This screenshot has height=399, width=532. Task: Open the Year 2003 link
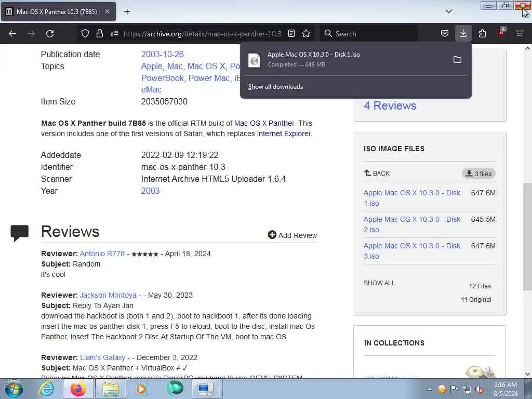[x=150, y=191]
